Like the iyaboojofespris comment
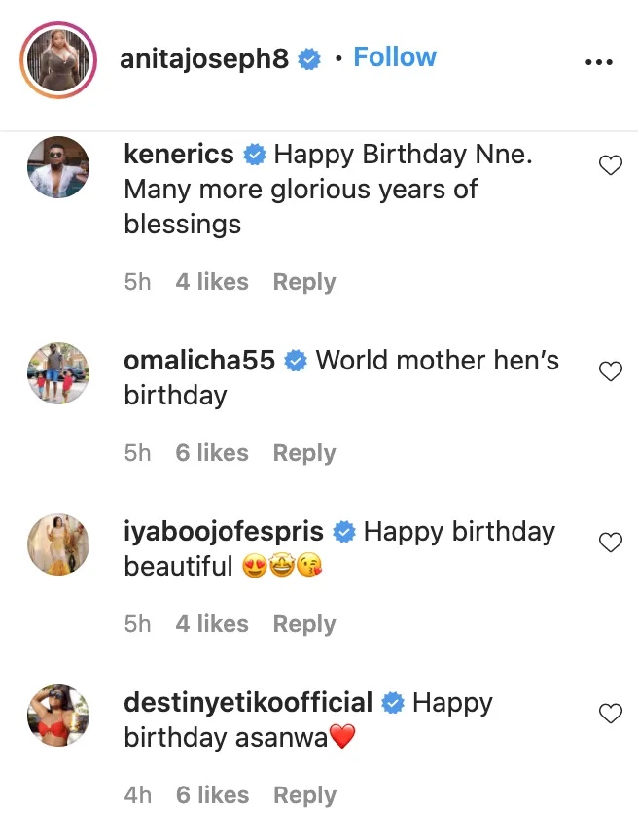Viewport: 638px width, 840px height. [x=610, y=542]
